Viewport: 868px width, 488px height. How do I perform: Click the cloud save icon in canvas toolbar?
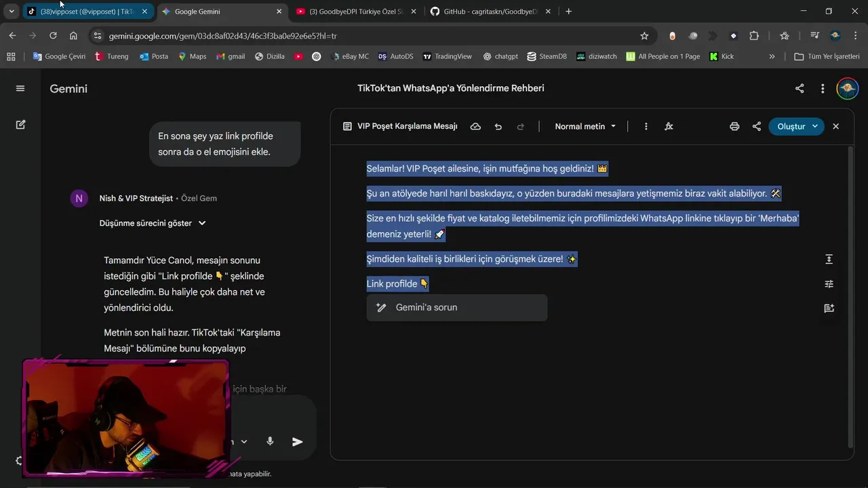tap(475, 126)
